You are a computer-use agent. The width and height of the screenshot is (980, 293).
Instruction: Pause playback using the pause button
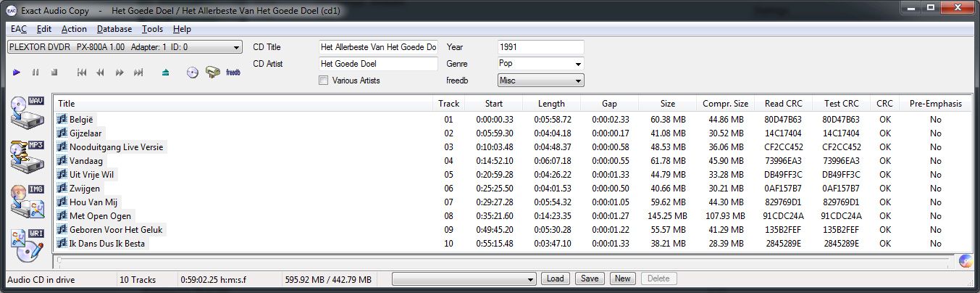coord(35,73)
